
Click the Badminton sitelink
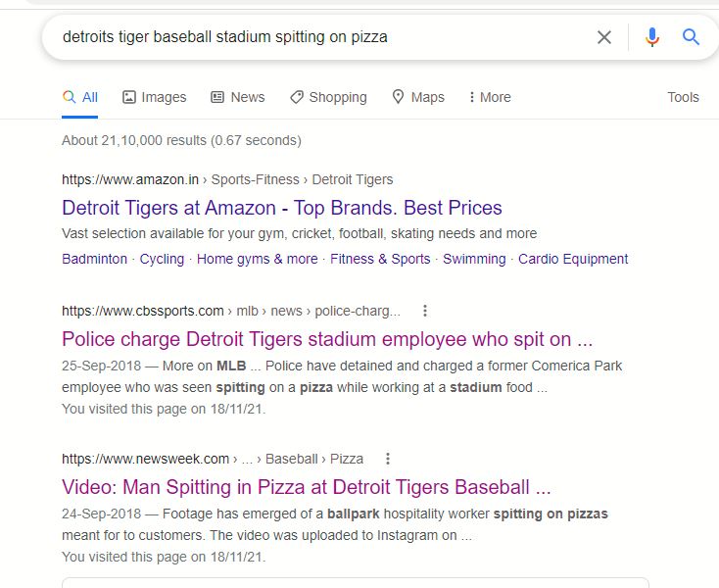94,259
